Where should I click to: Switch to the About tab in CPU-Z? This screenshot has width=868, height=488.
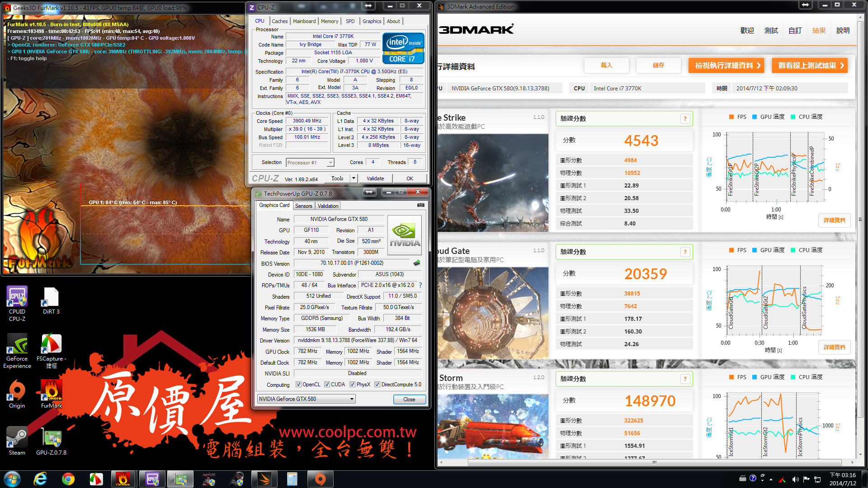click(393, 21)
